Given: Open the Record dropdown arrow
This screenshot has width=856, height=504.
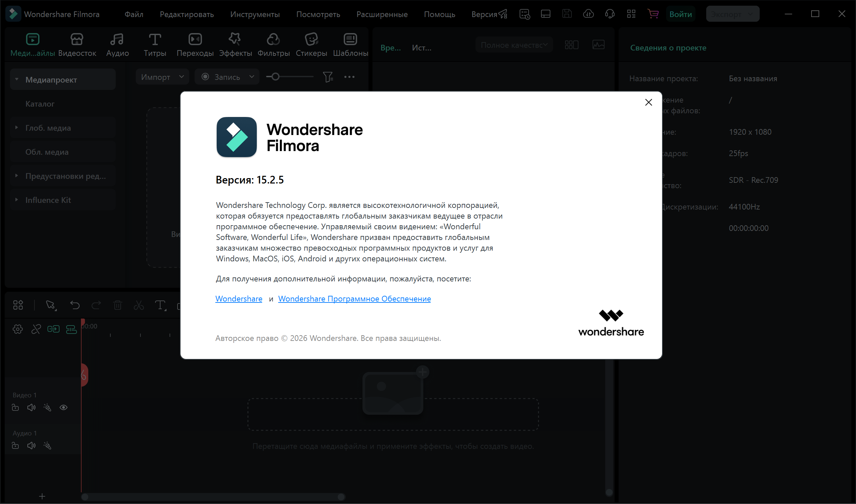Looking at the screenshot, I should 252,77.
